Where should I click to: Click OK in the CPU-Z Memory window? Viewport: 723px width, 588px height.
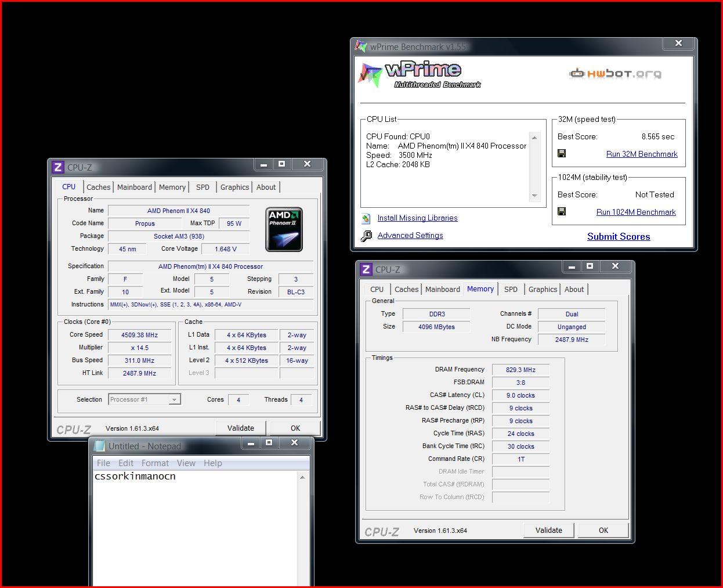603,531
